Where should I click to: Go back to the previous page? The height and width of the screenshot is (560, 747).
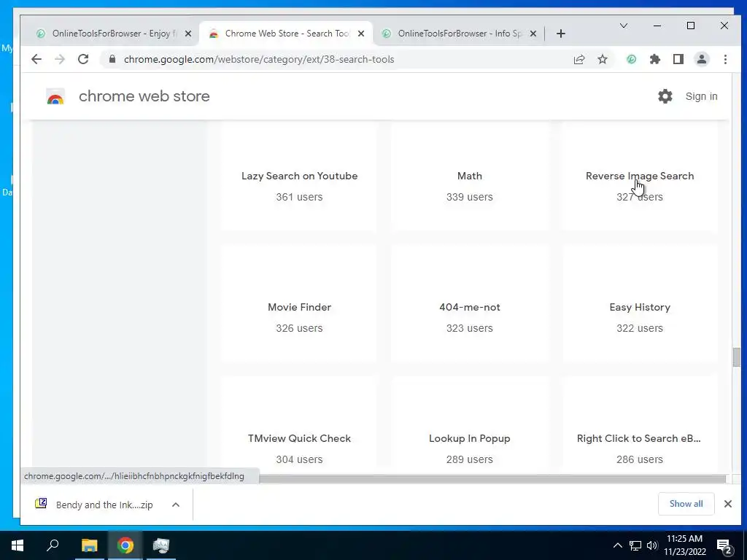point(36,59)
